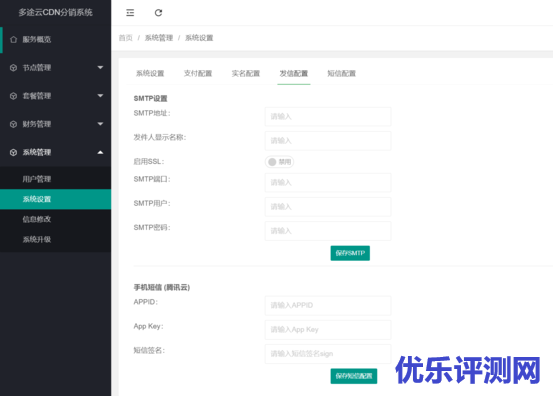
Task: Click the 保存短信配置 button
Action: point(354,376)
